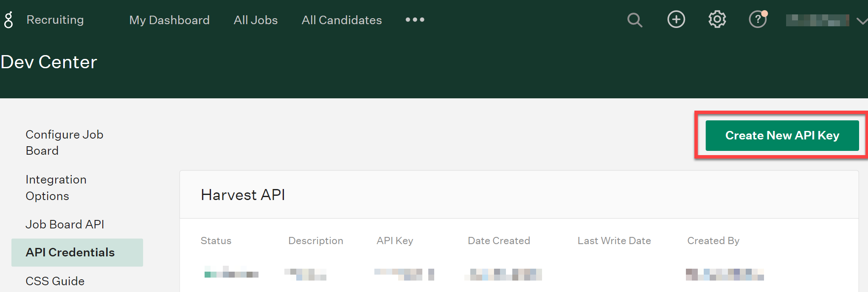Go to My Dashboard
Screen dimensions: 868x292
(x=169, y=20)
